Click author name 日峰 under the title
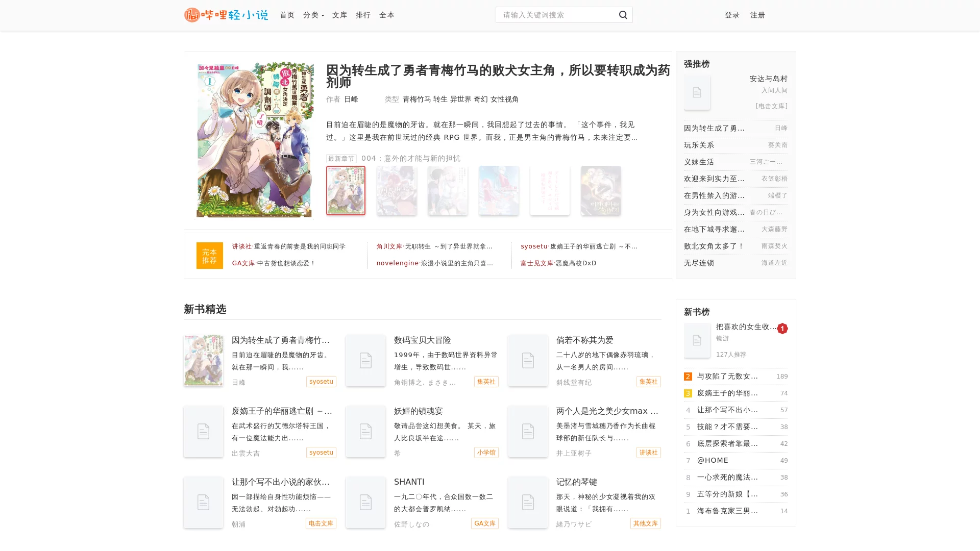Screen dimensions: 980x551 coord(351,99)
